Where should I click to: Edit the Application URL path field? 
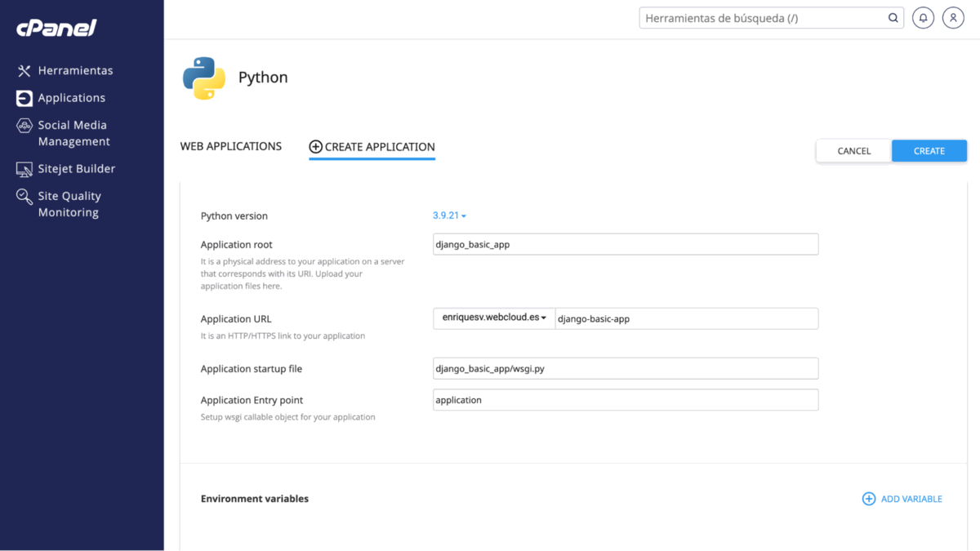pyautogui.click(x=687, y=318)
